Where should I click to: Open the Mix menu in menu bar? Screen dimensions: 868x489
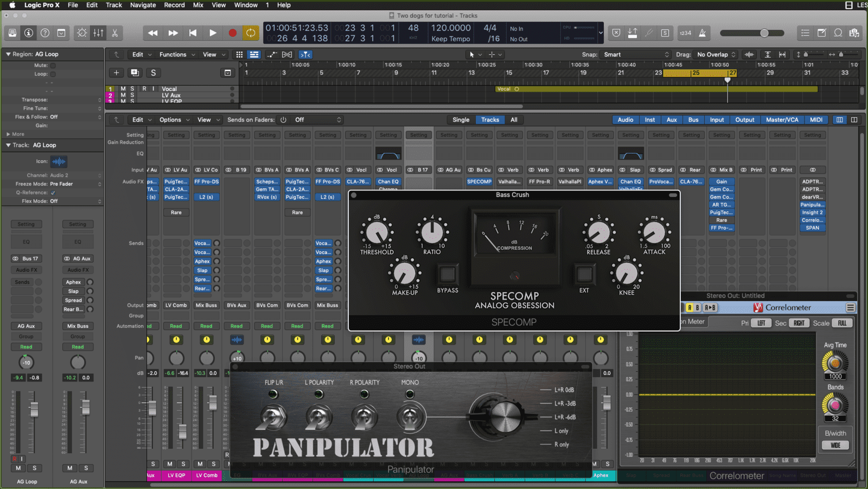pos(198,5)
